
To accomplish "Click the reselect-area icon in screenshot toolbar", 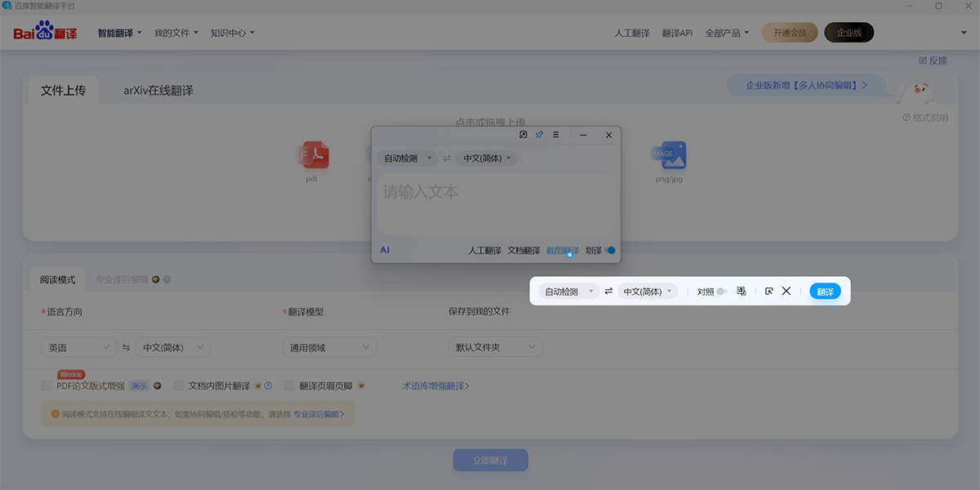I will click(x=768, y=291).
